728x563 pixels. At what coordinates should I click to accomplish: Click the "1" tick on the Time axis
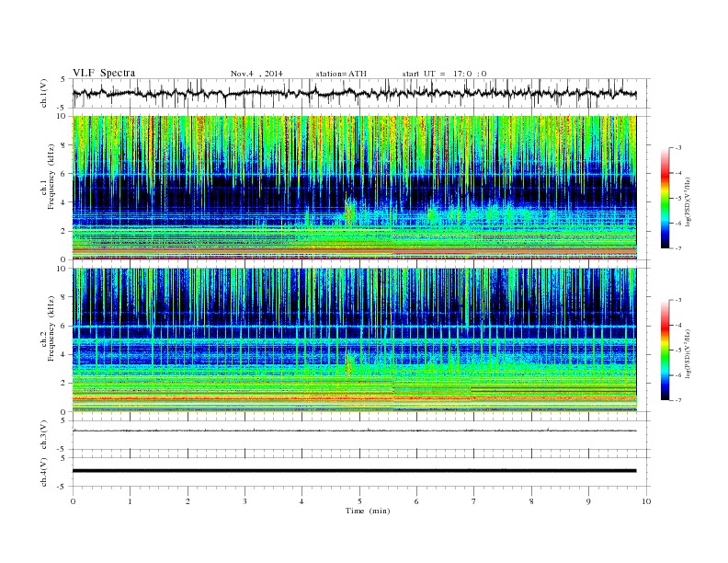coord(130,501)
